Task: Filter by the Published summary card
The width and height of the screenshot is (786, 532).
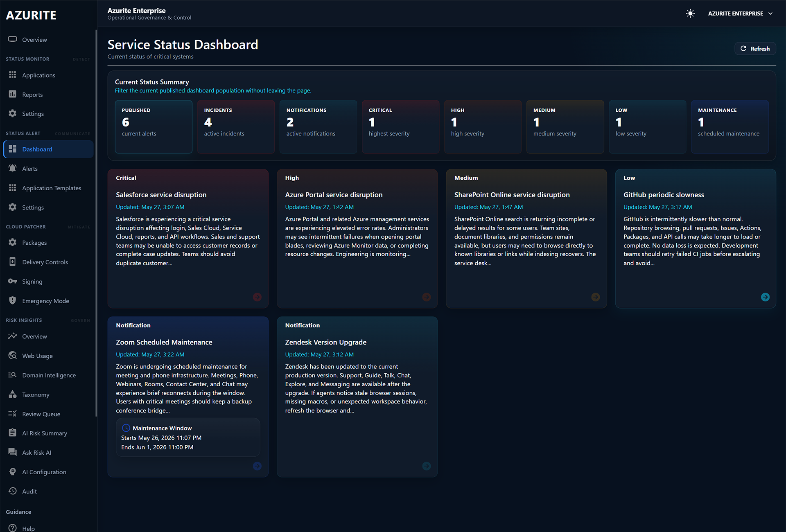Action: (x=154, y=127)
